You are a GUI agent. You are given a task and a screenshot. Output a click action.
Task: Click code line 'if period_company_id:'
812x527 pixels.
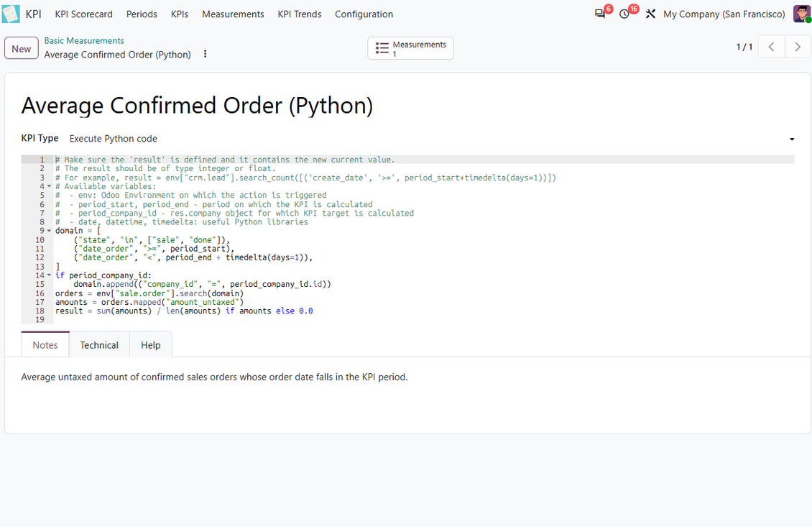coord(103,275)
